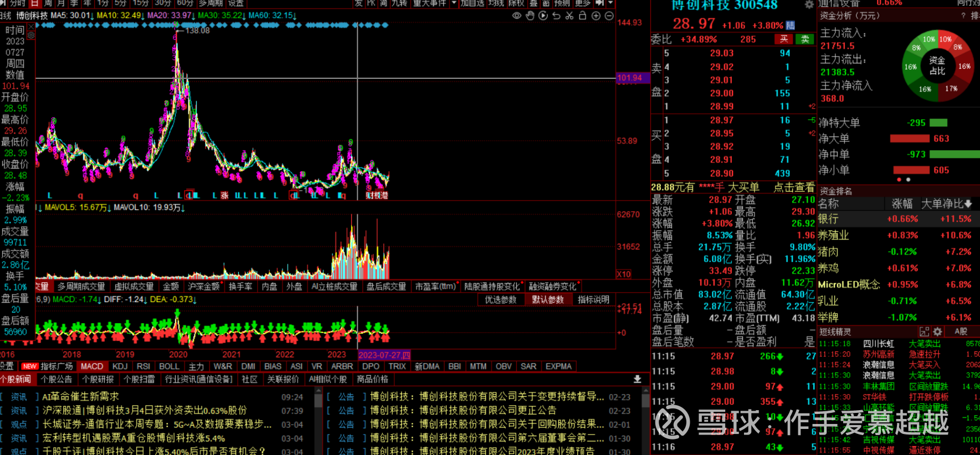Switch to the KDJ indicator tab
The width and height of the screenshot is (980, 455).
pos(120,366)
